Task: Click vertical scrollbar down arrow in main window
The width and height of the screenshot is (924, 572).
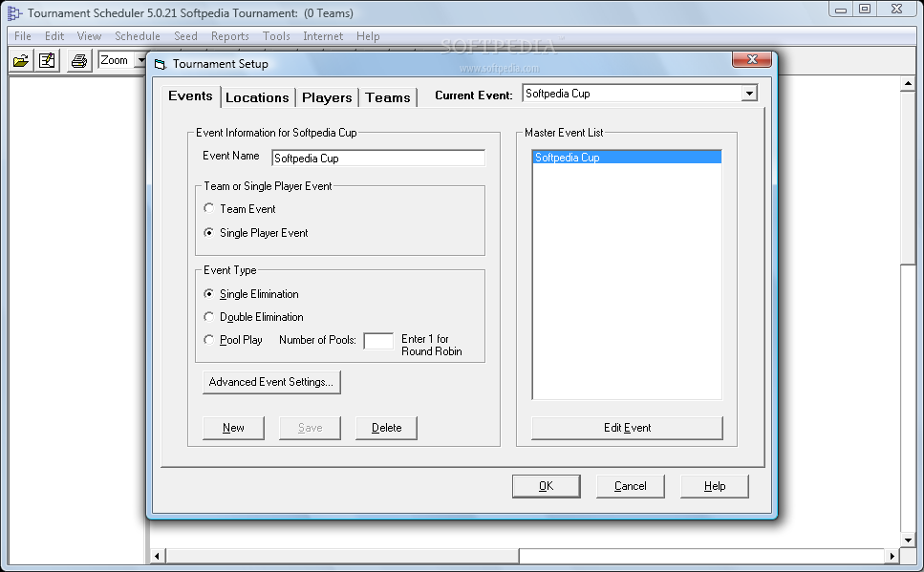Action: pyautogui.click(x=908, y=540)
